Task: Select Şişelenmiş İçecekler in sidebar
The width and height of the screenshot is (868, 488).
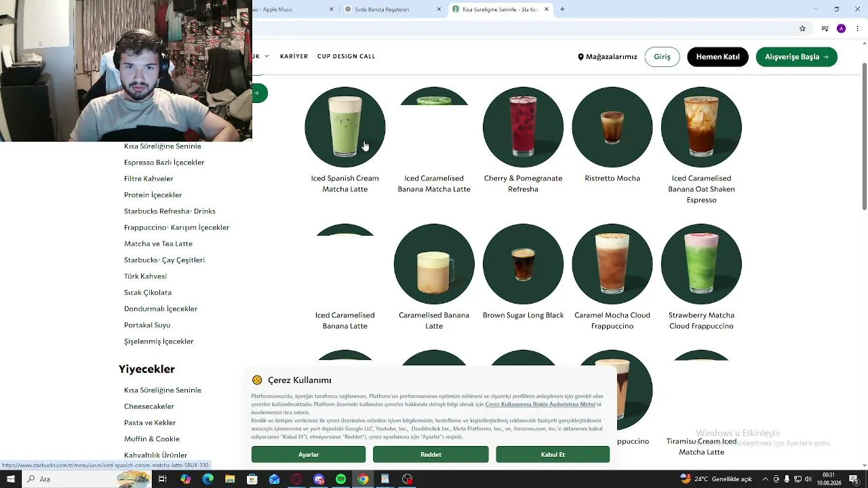Action: 159,341
